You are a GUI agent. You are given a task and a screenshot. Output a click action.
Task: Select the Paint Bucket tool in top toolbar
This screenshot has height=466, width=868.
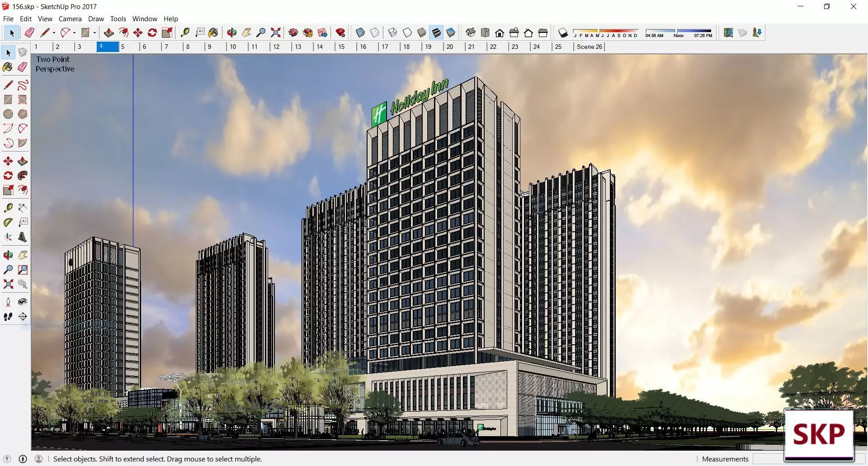coord(213,33)
